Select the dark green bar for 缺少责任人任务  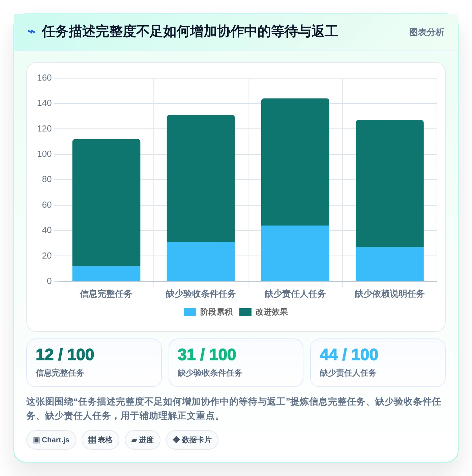click(295, 162)
